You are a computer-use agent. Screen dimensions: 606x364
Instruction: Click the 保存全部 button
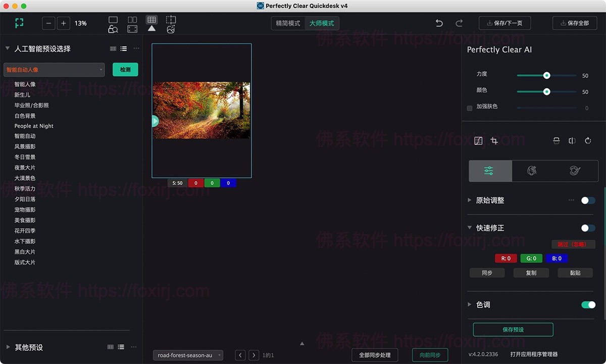tap(575, 23)
